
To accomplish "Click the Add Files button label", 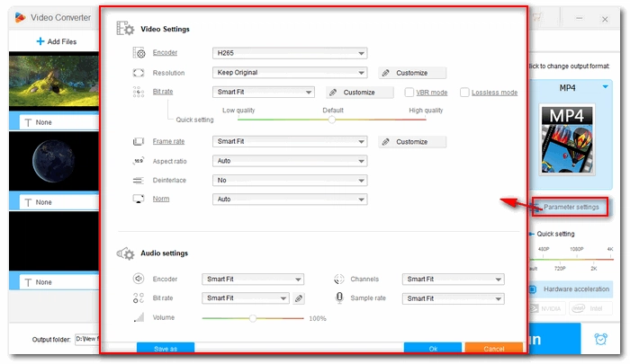I will [x=62, y=41].
